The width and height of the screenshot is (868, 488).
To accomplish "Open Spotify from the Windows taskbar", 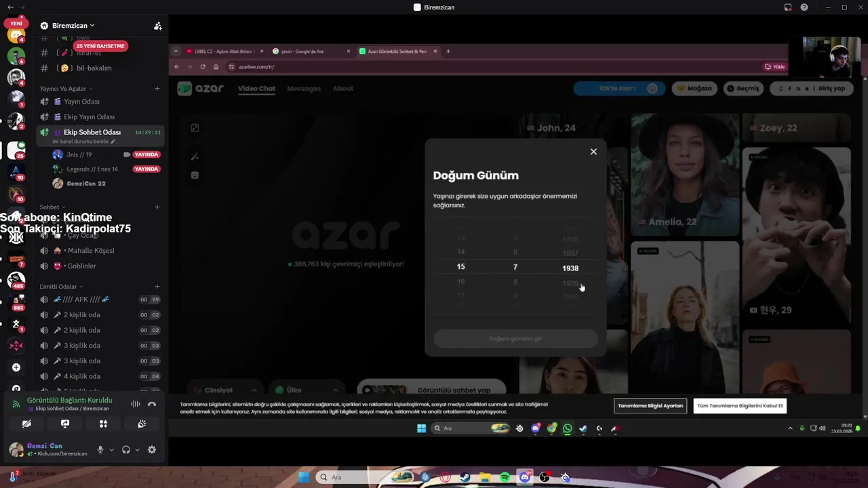I will [505, 478].
